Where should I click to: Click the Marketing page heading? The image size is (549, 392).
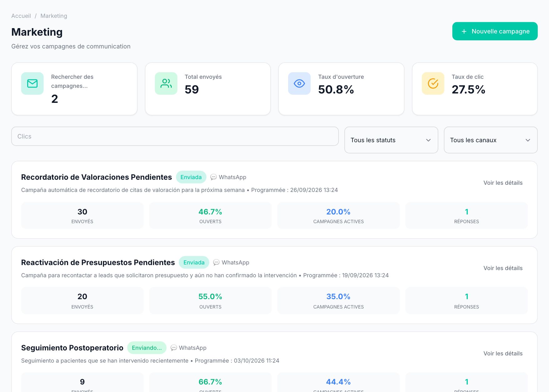coord(37,32)
